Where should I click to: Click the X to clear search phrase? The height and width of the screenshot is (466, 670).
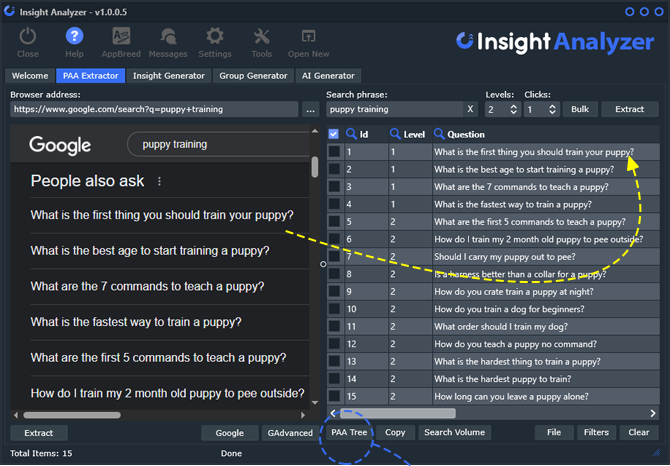coord(470,109)
